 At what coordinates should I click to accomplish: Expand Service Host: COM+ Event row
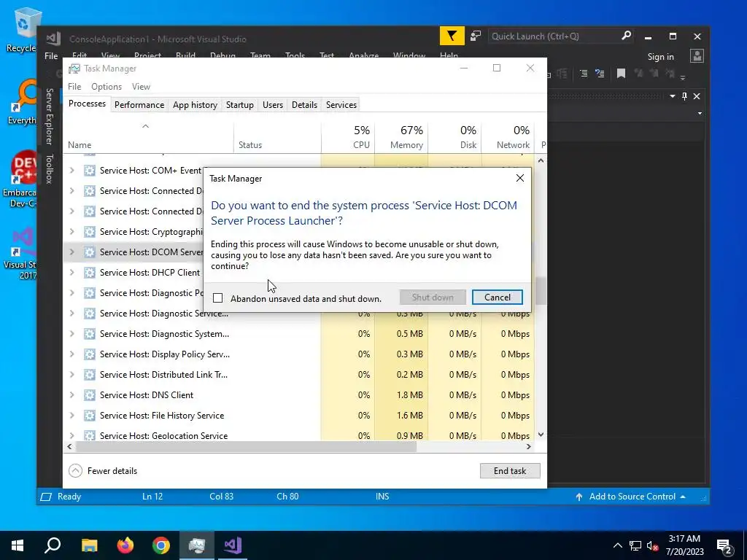coord(72,170)
